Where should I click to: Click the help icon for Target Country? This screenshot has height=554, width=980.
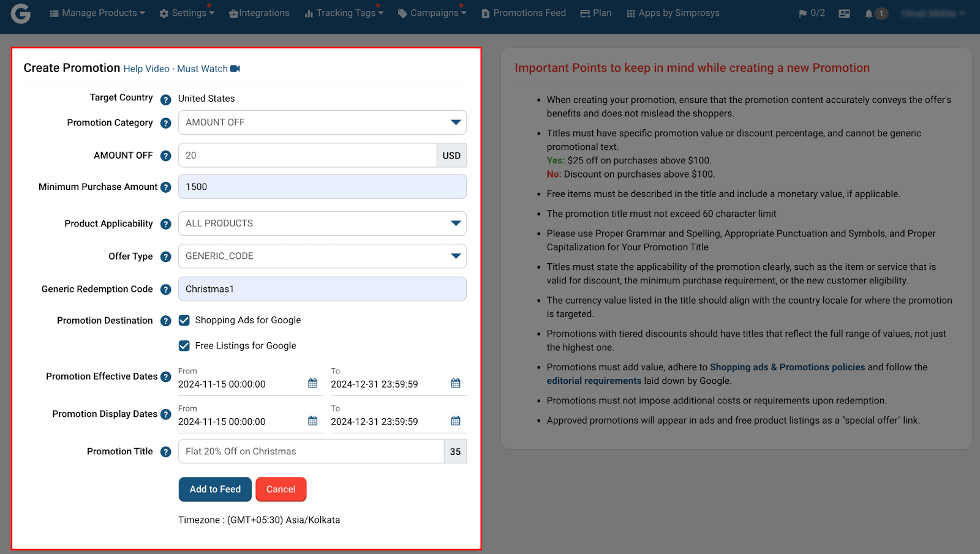point(165,99)
